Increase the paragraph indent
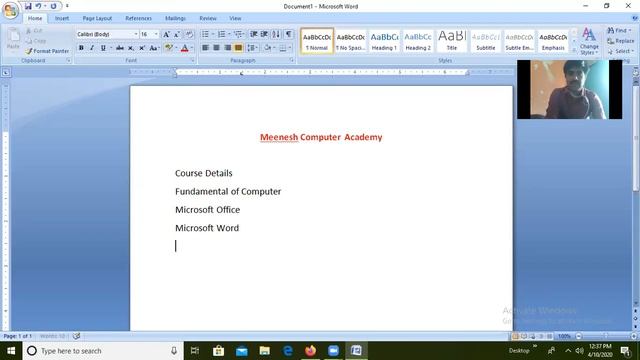640x360 pixels. pyautogui.click(x=264, y=34)
